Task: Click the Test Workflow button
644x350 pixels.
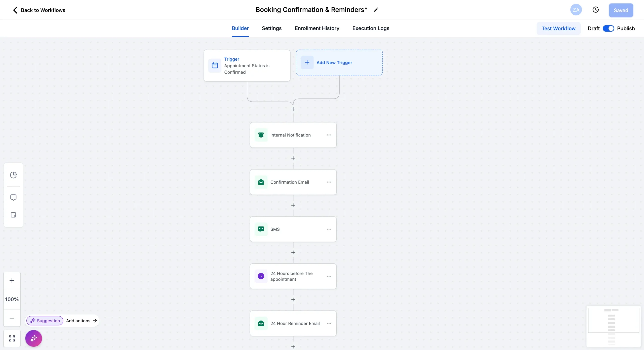Action: click(x=558, y=28)
